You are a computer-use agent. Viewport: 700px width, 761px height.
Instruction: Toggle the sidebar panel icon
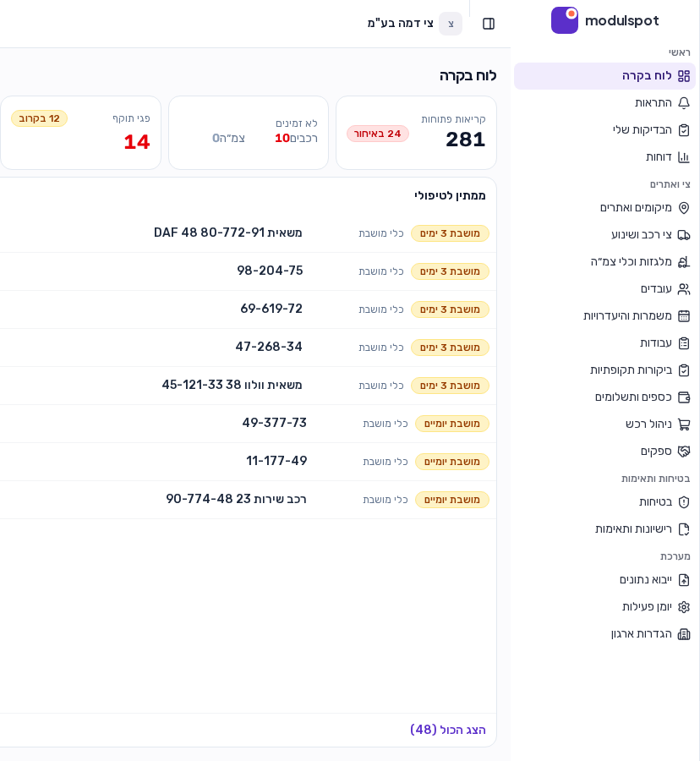(x=489, y=24)
